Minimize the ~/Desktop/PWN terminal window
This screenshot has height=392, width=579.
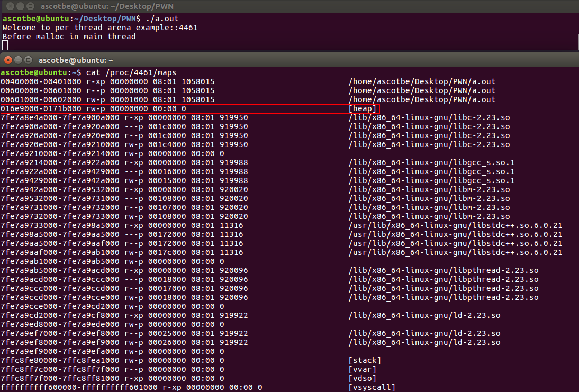[20, 6]
